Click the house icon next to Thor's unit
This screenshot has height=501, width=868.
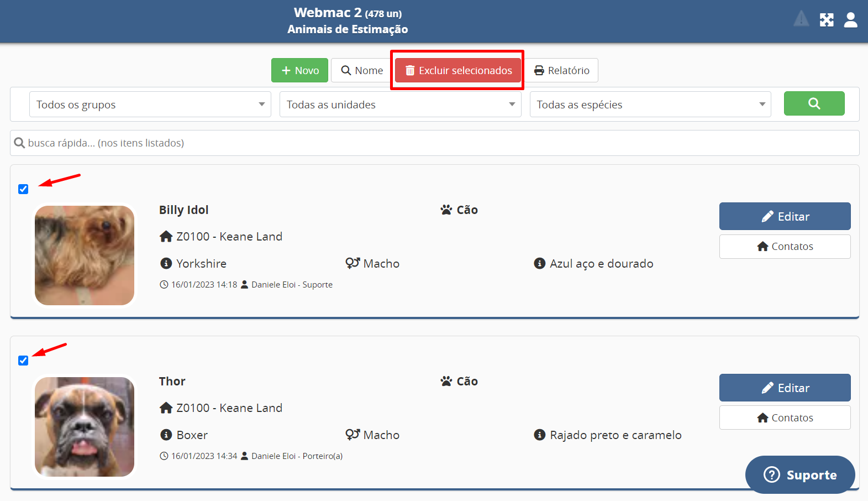tap(166, 408)
